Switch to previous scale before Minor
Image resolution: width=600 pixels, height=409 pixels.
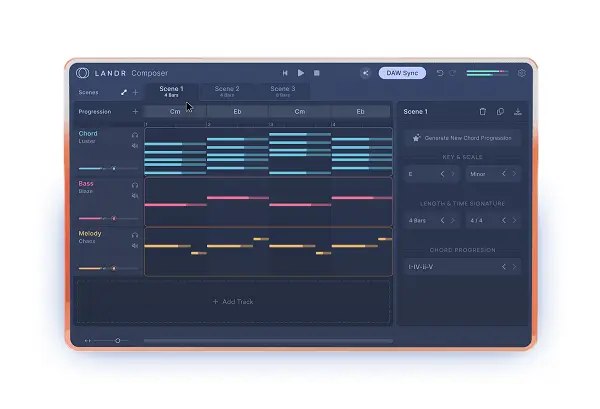click(504, 174)
